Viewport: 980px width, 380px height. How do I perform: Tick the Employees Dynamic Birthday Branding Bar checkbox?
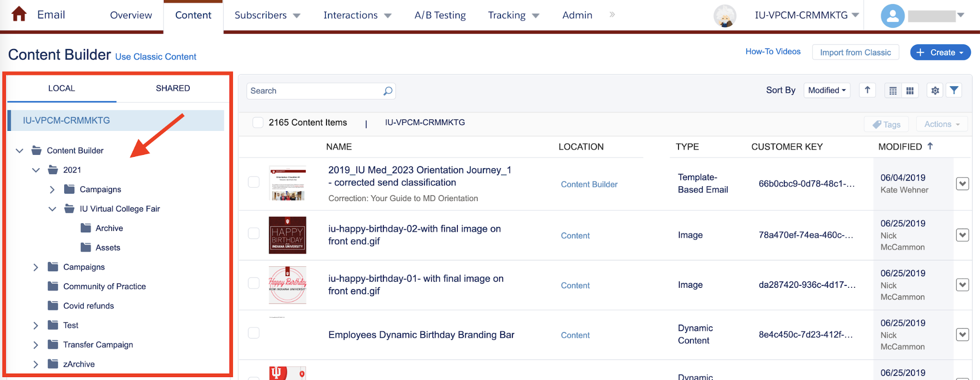pos(254,333)
